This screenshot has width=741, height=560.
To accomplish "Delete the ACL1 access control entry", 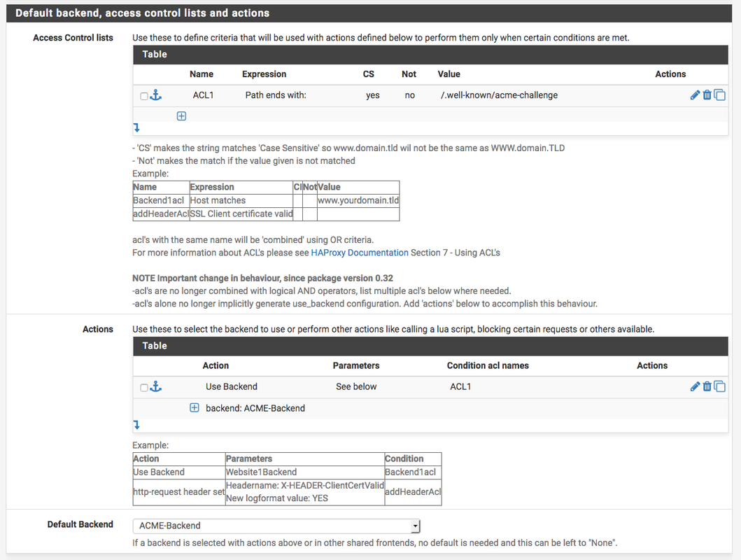I will tap(707, 95).
